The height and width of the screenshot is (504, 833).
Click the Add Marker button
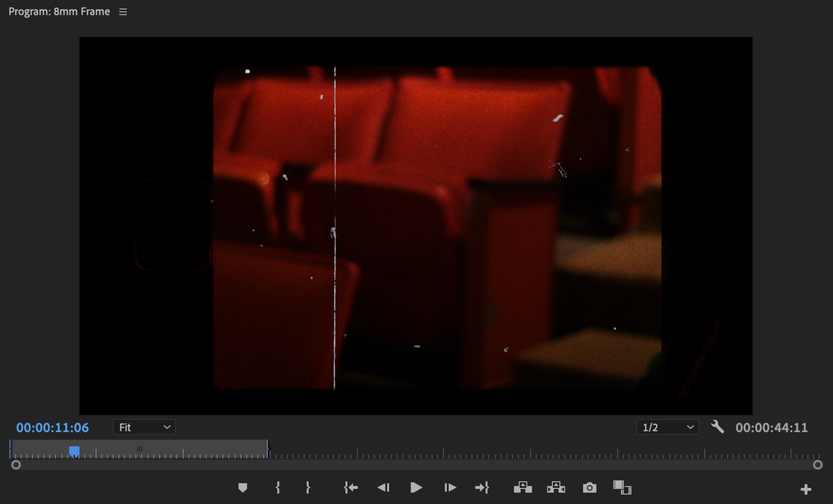[243, 487]
